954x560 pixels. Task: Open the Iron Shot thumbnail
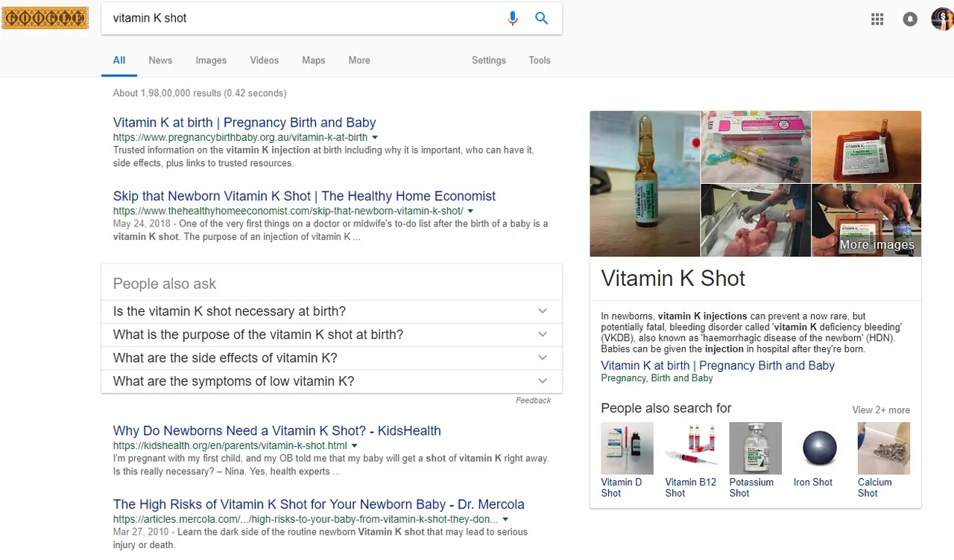(x=820, y=448)
